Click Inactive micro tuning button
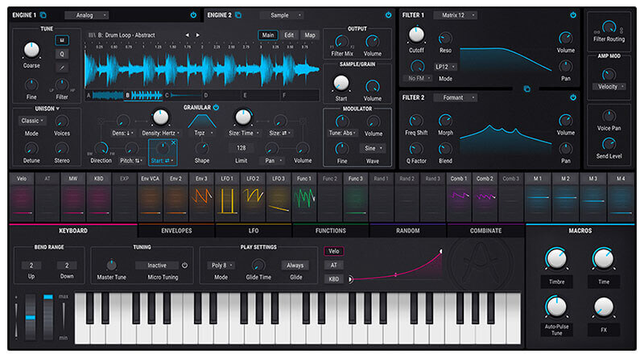Viewport: 644px width, 358px height. point(157,265)
